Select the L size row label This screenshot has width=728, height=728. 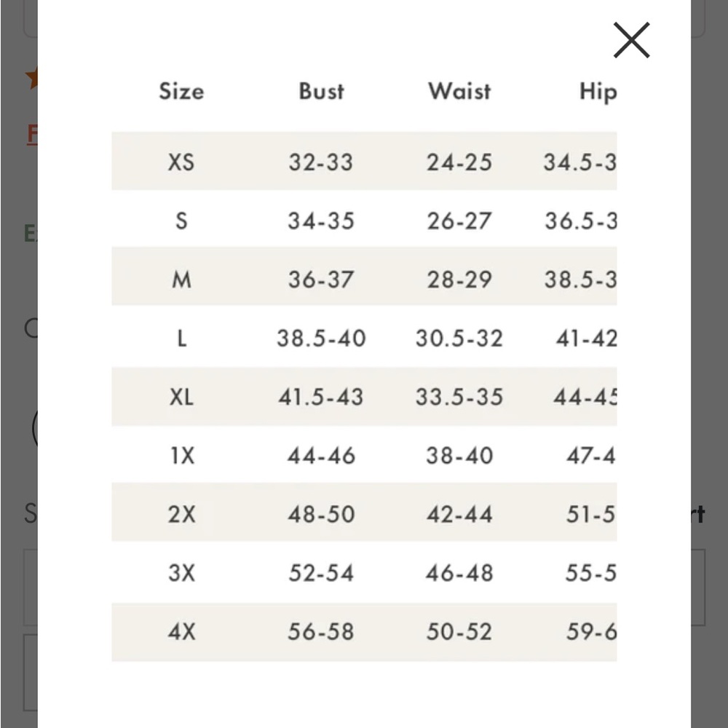click(181, 339)
